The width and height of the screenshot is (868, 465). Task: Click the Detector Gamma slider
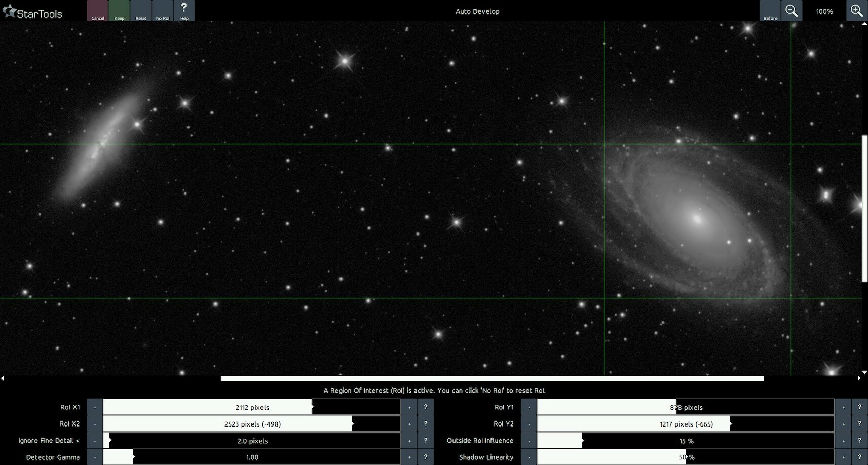(x=252, y=457)
